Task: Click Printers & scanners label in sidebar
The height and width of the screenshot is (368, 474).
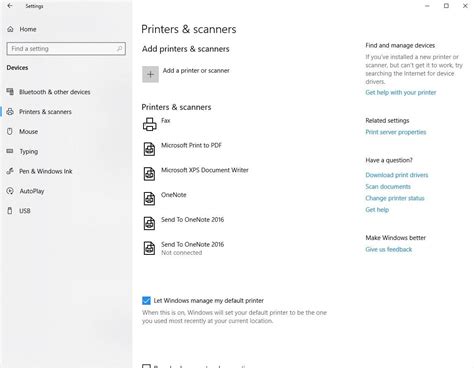Action: click(45, 112)
